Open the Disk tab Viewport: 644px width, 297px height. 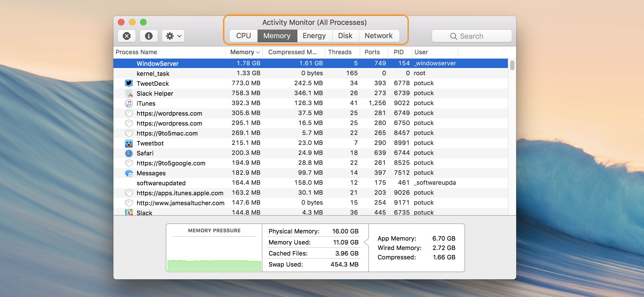[x=345, y=36]
